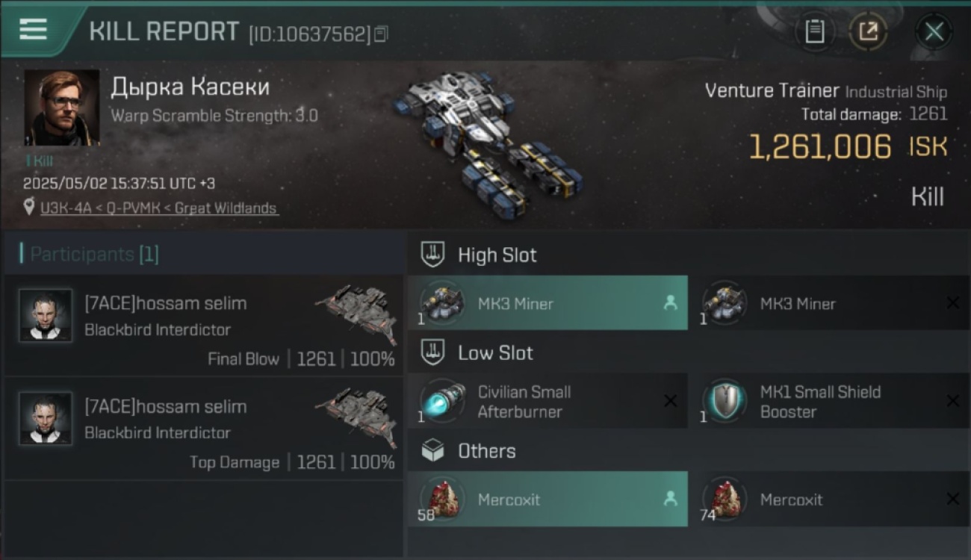971x560 pixels.
Task: Select the Civilian Small Afterburner item
Action: [x=548, y=402]
